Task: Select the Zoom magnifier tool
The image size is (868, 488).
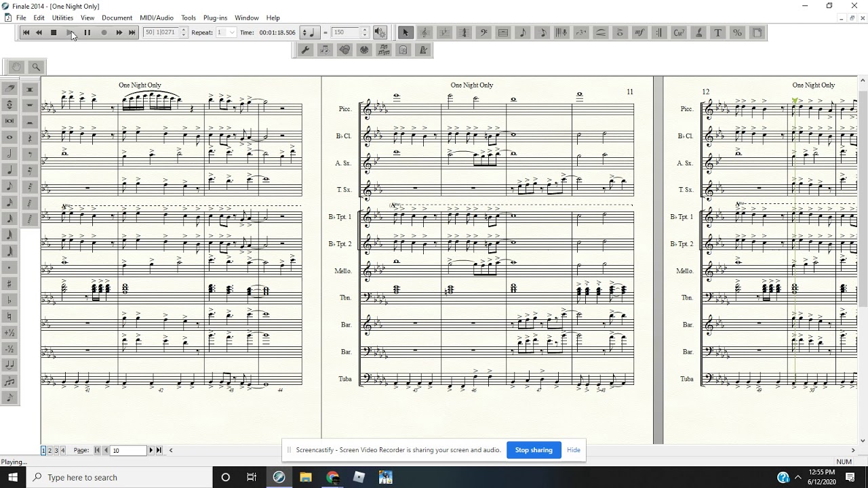Action: pyautogui.click(x=36, y=66)
